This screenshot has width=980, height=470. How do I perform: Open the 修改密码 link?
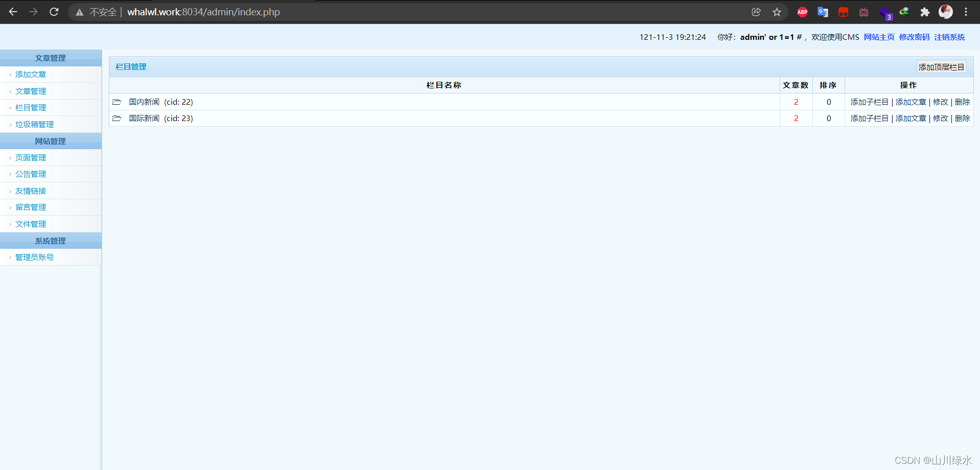914,37
